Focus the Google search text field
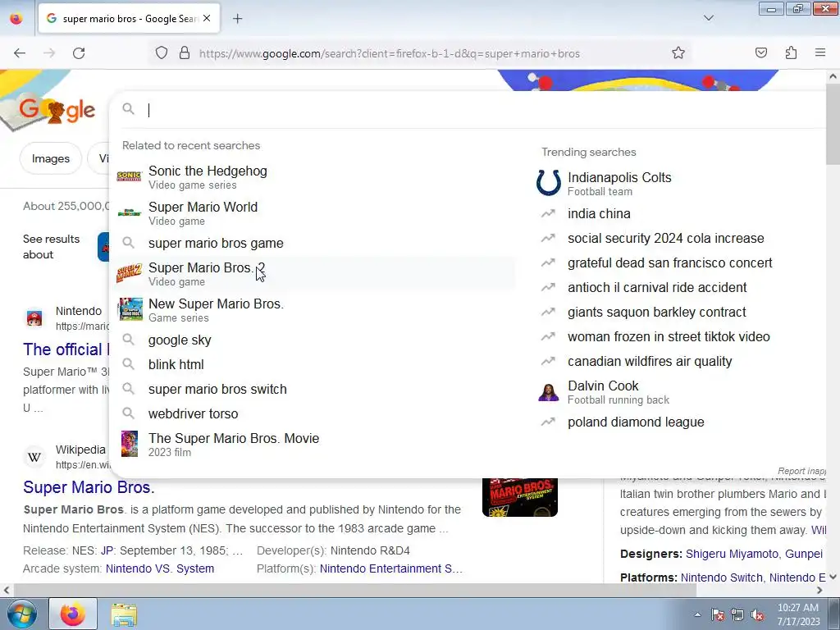Image resolution: width=840 pixels, height=630 pixels. click(482, 110)
